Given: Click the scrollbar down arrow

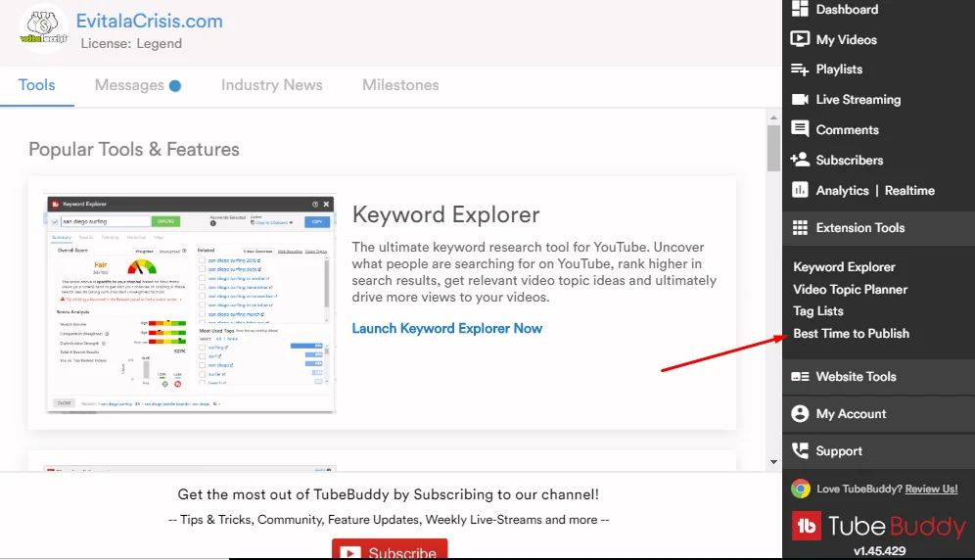Looking at the screenshot, I should pyautogui.click(x=773, y=462).
